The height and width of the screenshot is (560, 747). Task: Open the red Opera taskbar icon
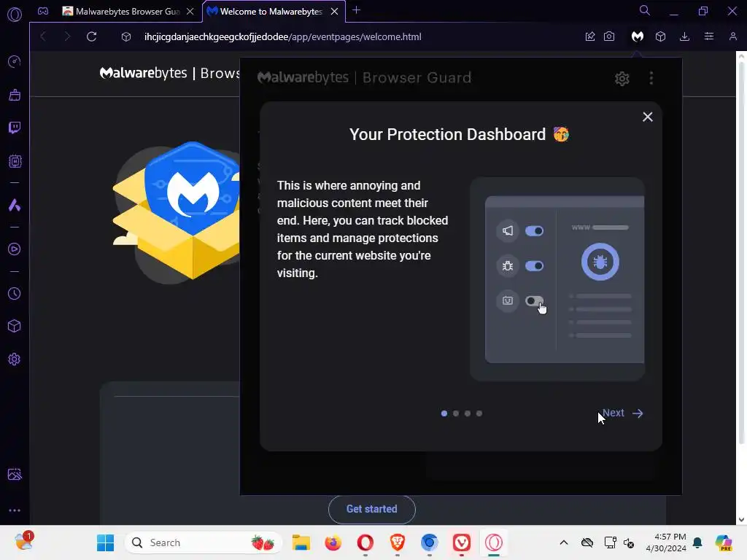[x=365, y=542]
